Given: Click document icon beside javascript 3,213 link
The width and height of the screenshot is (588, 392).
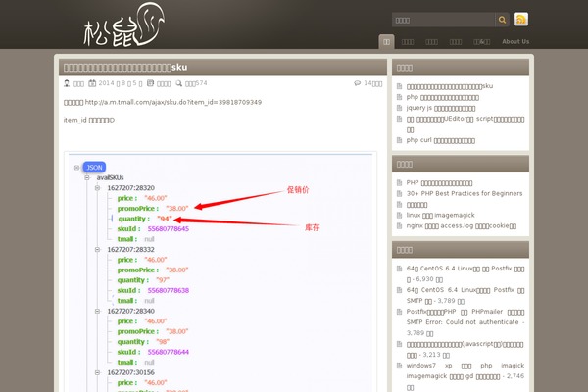Looking at the screenshot, I should [x=400, y=344].
